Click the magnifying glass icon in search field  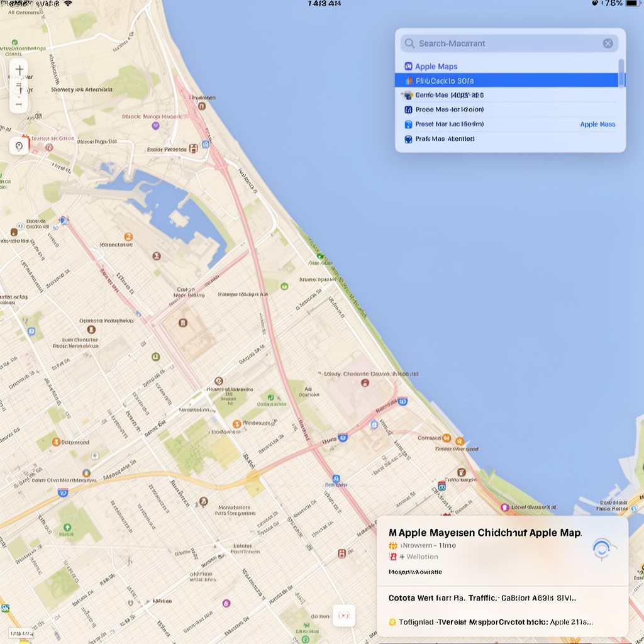point(409,43)
